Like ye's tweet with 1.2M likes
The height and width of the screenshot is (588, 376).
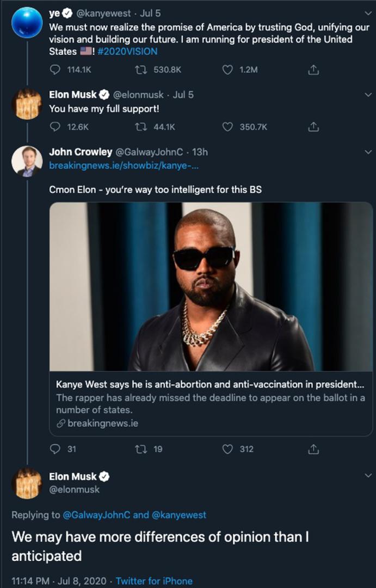[x=228, y=70]
